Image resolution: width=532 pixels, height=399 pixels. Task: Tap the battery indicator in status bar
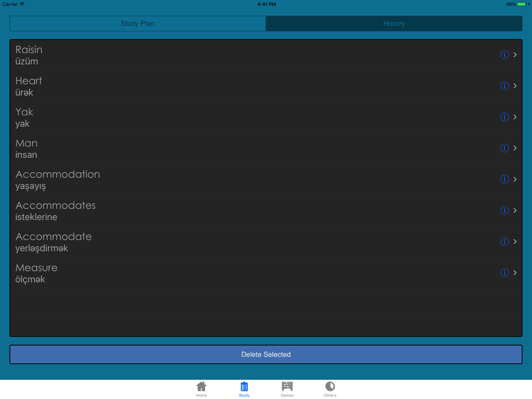(521, 4)
